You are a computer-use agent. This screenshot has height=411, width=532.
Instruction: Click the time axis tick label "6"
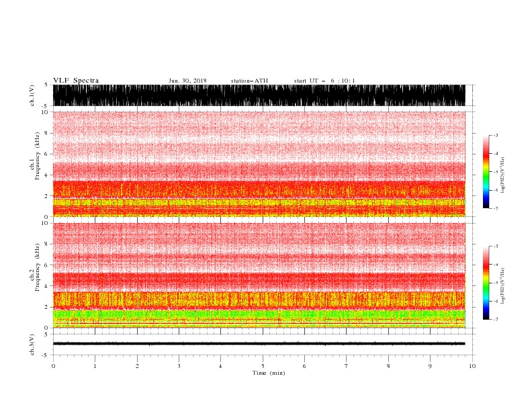tap(304, 366)
